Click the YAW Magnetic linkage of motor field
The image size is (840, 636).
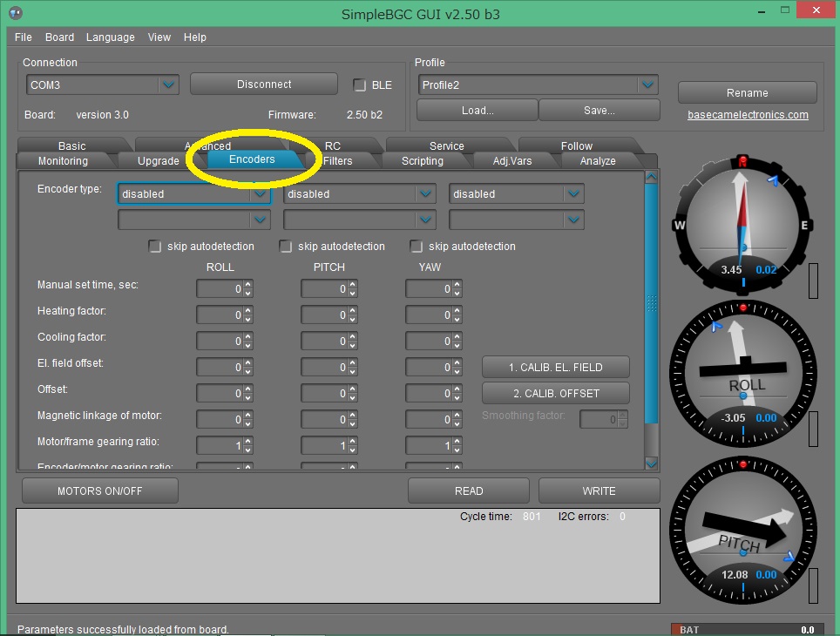(433, 420)
